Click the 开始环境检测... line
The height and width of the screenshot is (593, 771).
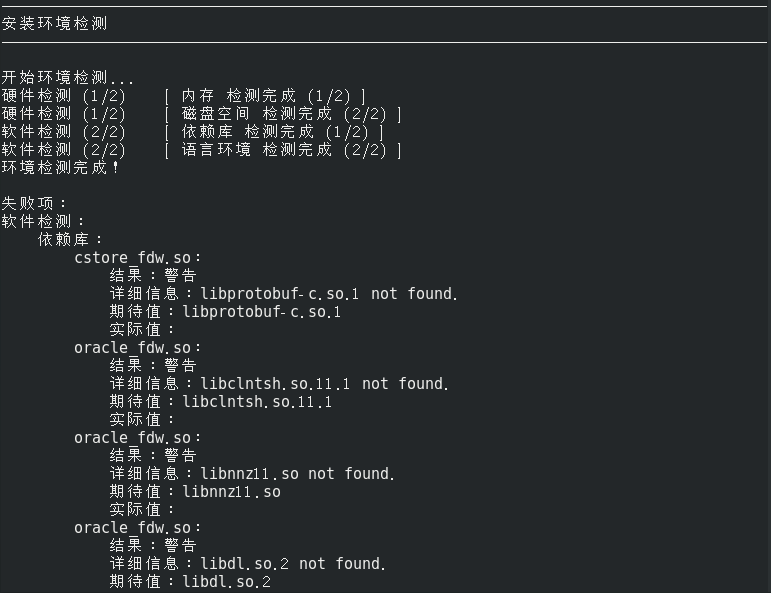pos(67,77)
